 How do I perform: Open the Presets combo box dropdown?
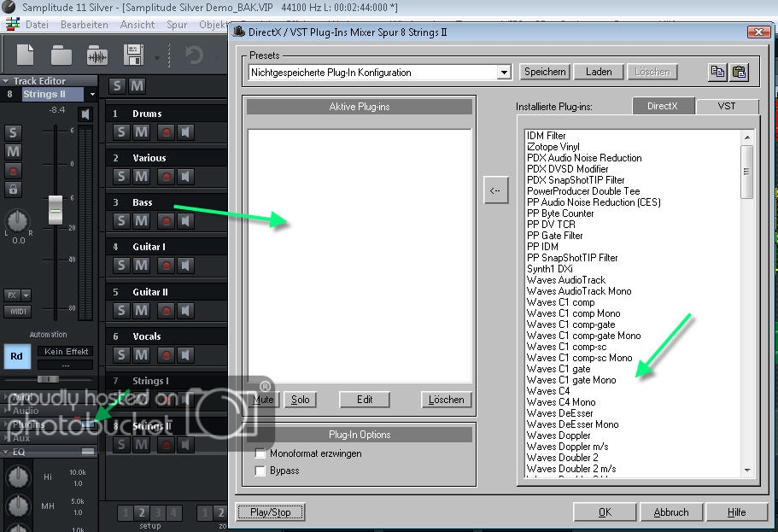pyautogui.click(x=504, y=73)
